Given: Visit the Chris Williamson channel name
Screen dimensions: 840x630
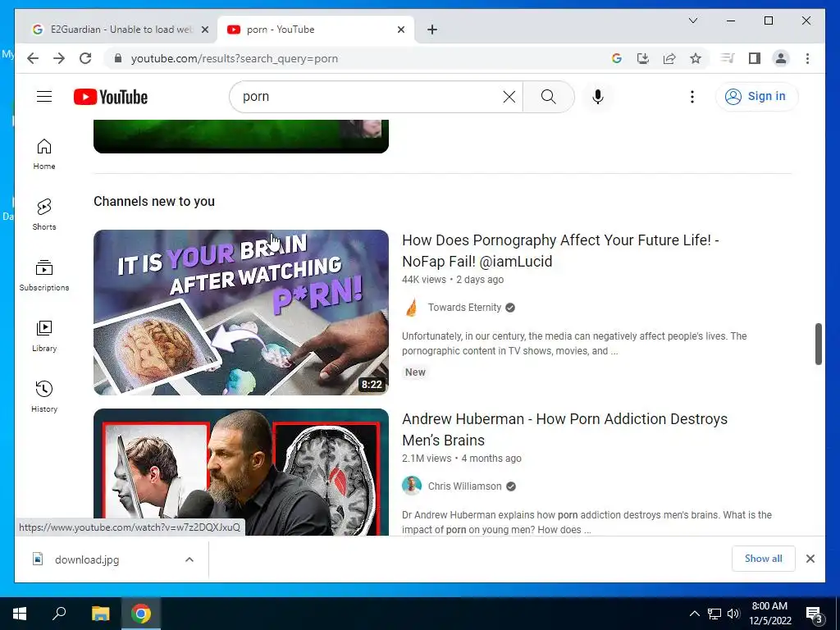Looking at the screenshot, I should click(x=464, y=486).
